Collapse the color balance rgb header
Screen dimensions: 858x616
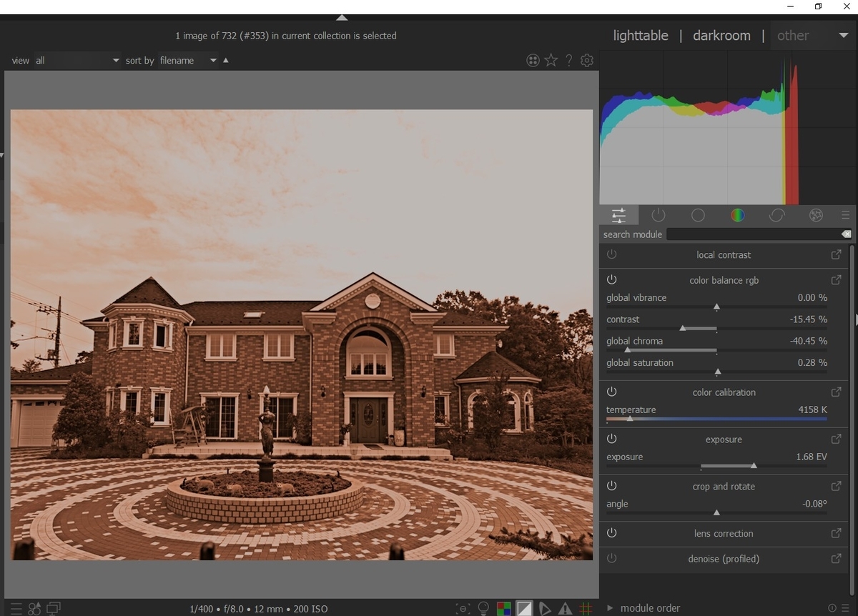pos(724,280)
